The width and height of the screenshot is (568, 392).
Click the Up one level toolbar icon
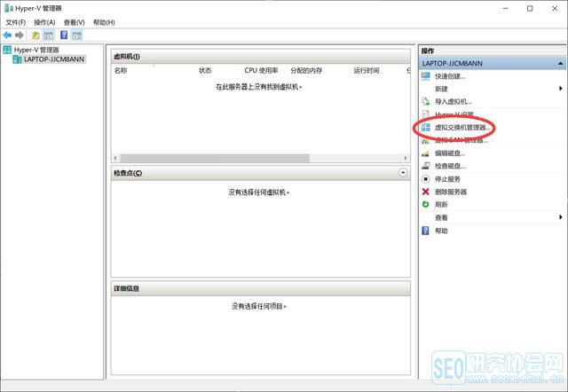[35, 35]
